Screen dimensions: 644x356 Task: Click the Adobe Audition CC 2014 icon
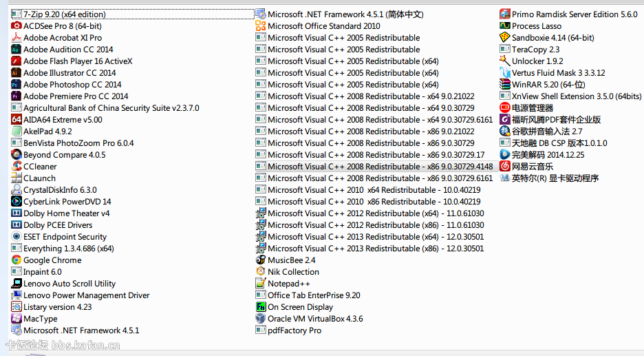coord(17,50)
